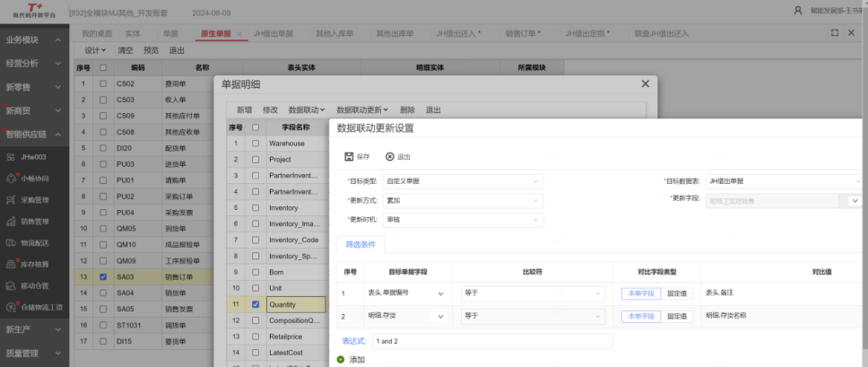Screen dimensions: 868x367
Task: Open comparison operator dropdown in row 2
Action: click(533, 316)
